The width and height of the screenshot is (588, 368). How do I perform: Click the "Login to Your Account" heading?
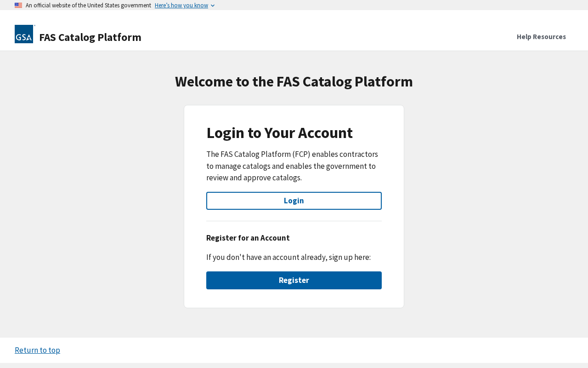tap(279, 132)
